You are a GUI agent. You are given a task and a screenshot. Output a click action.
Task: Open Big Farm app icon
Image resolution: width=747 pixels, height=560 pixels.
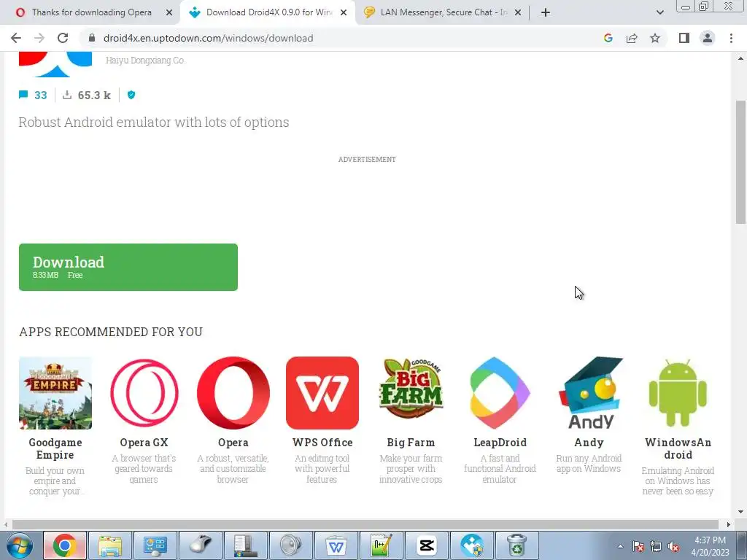(411, 389)
